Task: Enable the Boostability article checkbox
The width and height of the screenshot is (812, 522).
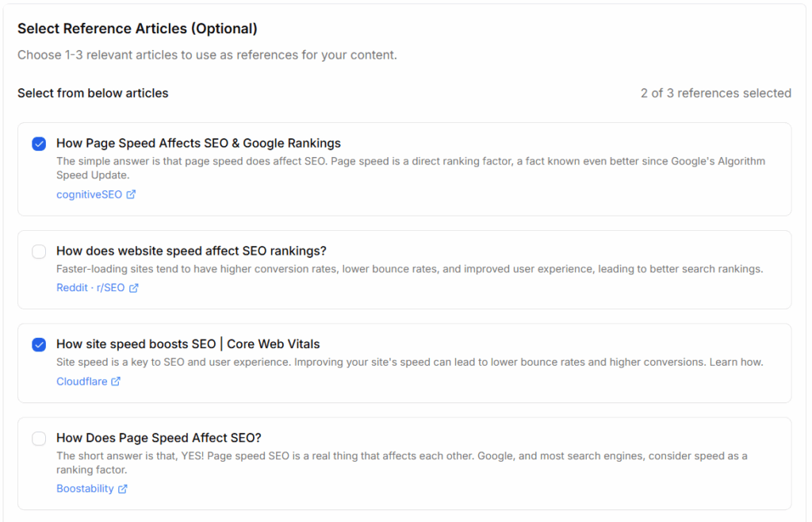Action: (x=39, y=439)
